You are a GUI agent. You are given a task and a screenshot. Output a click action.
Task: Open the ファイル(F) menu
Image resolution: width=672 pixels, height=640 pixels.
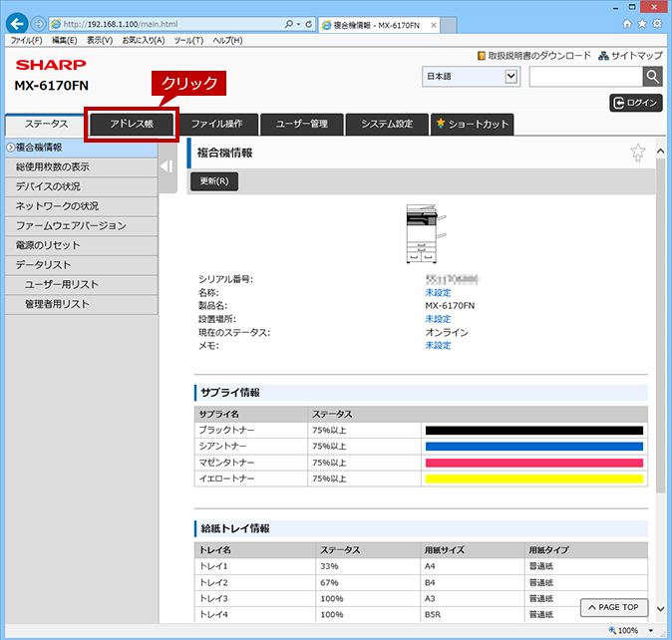point(26,40)
